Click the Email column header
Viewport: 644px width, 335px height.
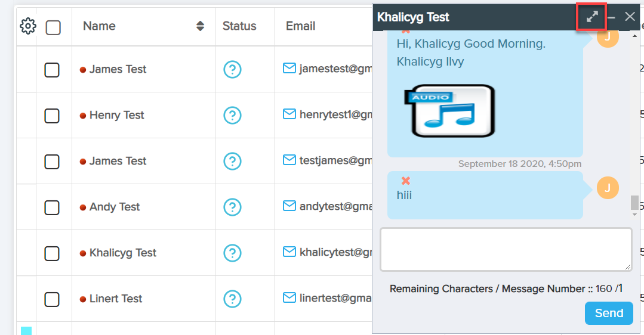300,26
